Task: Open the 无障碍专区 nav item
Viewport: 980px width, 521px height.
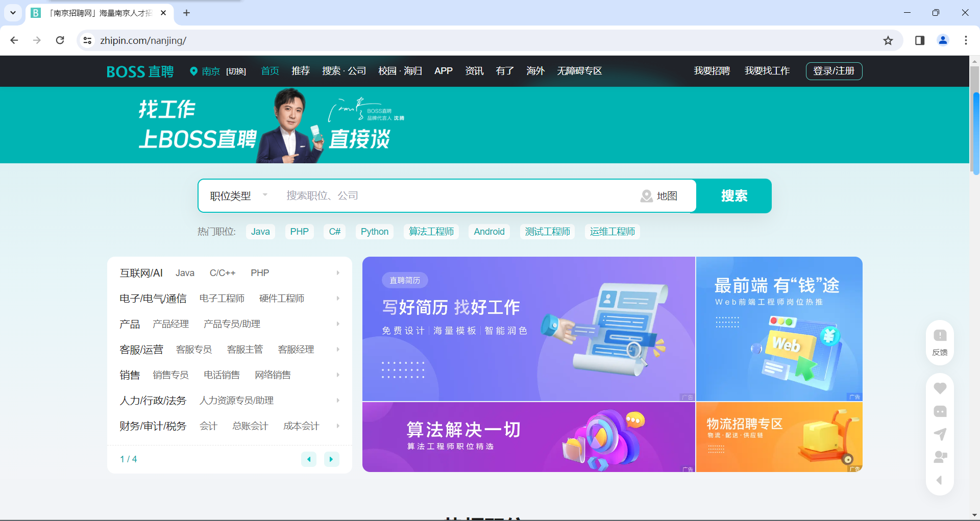Action: [579, 71]
